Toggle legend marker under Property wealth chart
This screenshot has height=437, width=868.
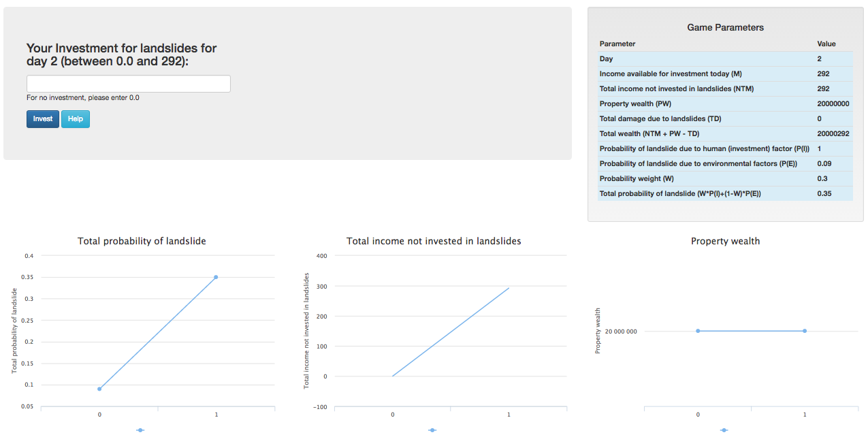click(x=724, y=430)
